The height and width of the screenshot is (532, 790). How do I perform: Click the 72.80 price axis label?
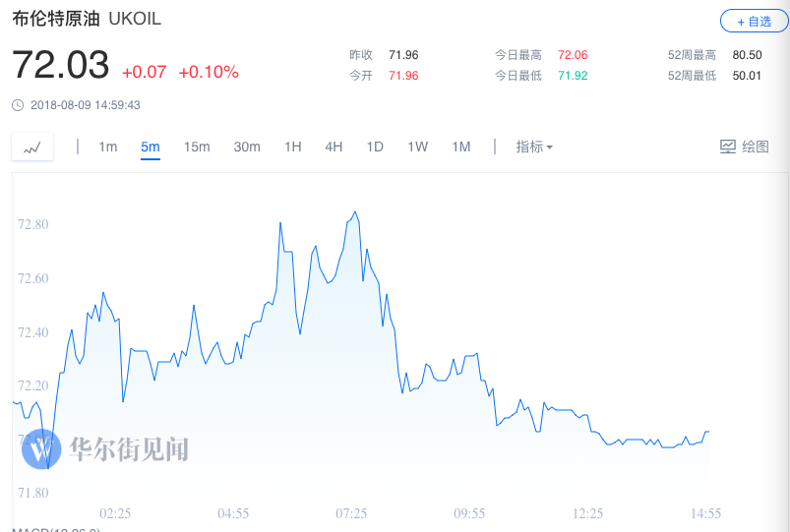33,224
